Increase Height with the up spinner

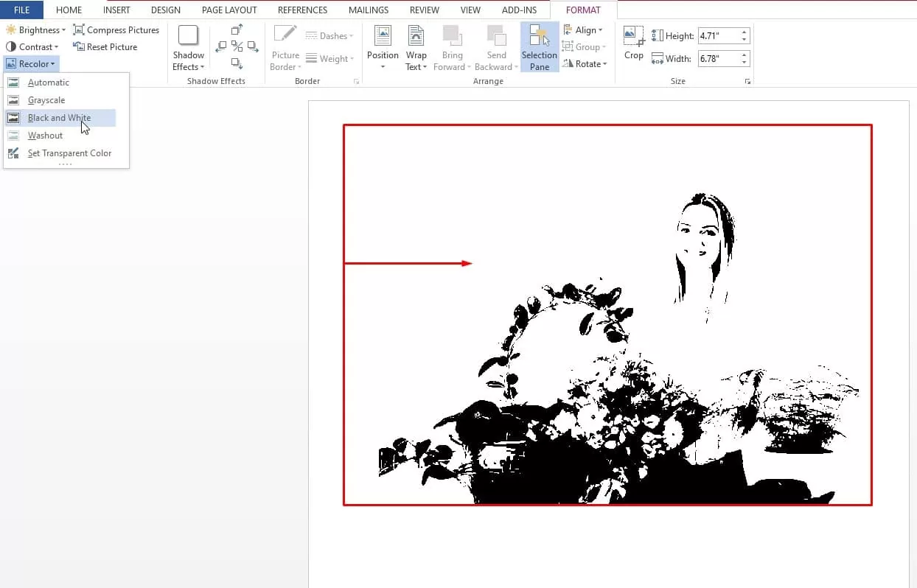click(x=745, y=32)
